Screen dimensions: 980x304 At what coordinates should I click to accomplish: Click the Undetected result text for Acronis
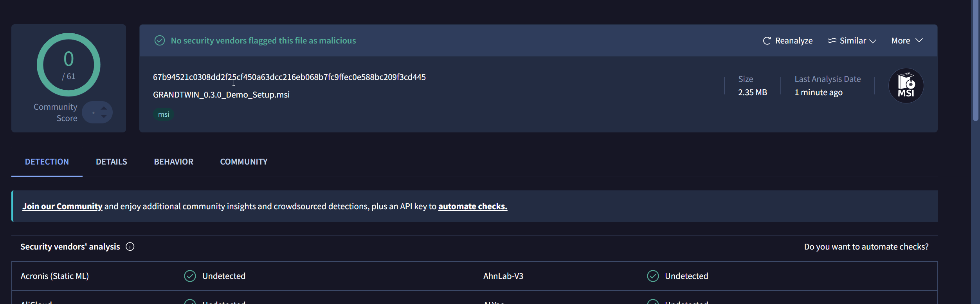(x=224, y=276)
